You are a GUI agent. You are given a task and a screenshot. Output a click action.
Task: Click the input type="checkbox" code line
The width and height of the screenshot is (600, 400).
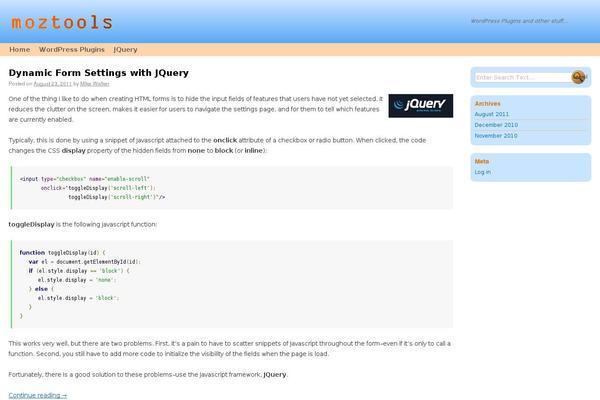point(85,179)
